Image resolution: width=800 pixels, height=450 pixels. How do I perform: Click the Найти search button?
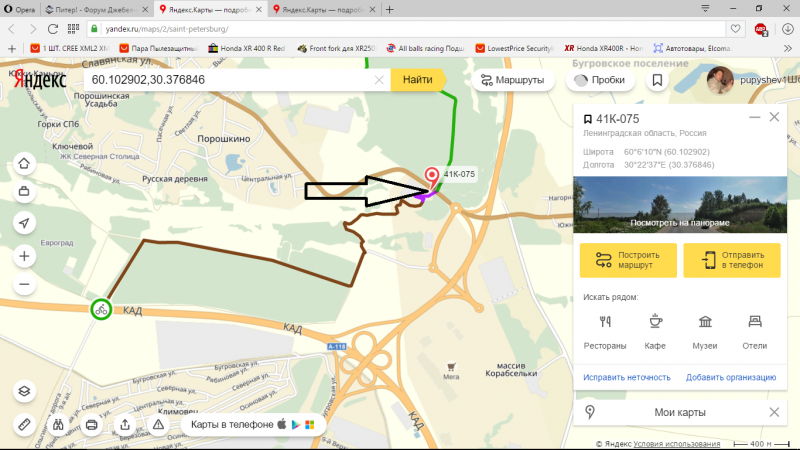click(418, 80)
